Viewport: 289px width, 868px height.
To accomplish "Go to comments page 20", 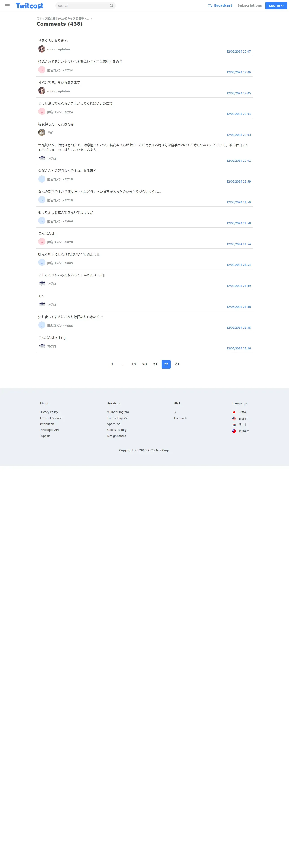I will pyautogui.click(x=144, y=364).
